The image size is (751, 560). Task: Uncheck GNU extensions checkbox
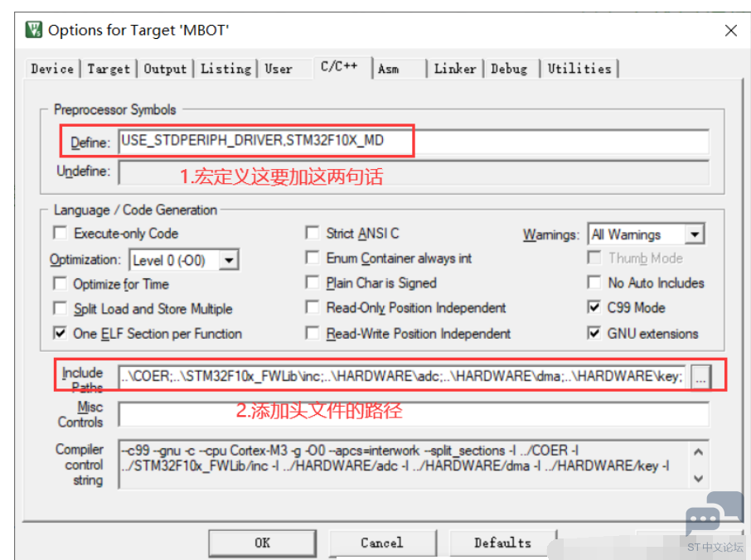coord(594,333)
